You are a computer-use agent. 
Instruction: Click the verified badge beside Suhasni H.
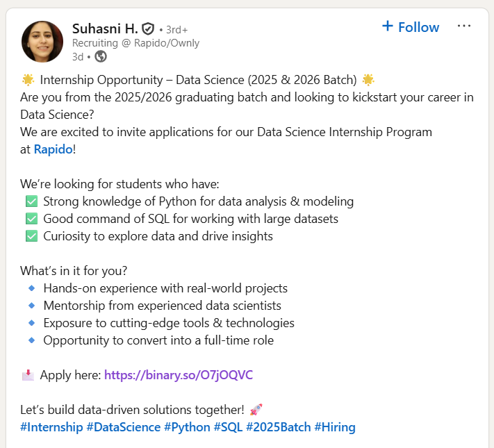[147, 28]
